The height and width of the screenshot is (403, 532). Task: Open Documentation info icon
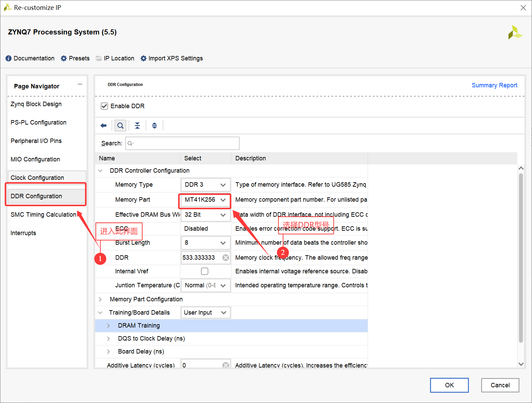pyautogui.click(x=9, y=58)
